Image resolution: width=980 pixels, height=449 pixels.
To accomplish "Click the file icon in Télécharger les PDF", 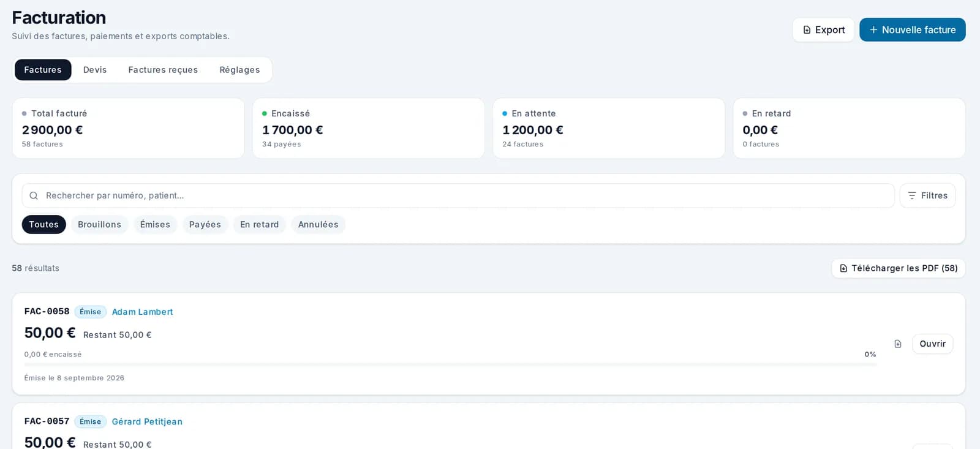I will tap(843, 268).
